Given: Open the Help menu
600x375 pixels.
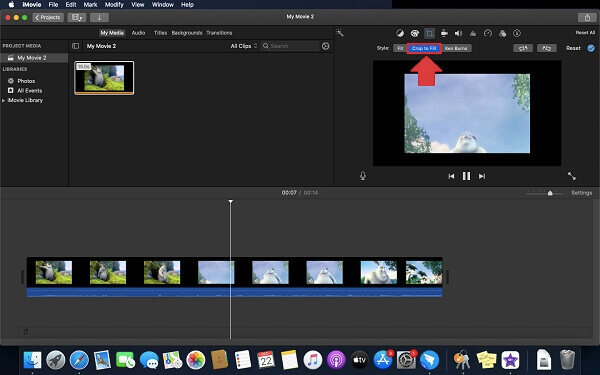Looking at the screenshot, I should tap(187, 5).
